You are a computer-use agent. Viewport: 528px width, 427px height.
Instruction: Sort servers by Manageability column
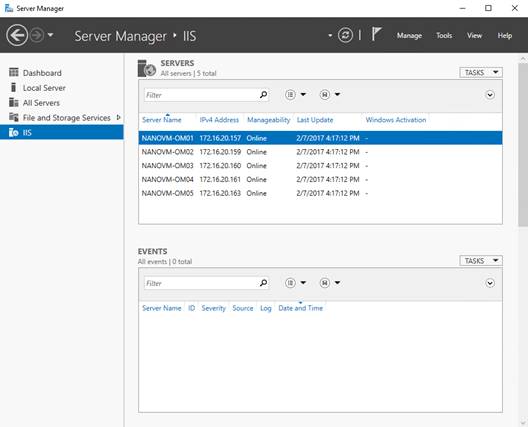point(268,120)
